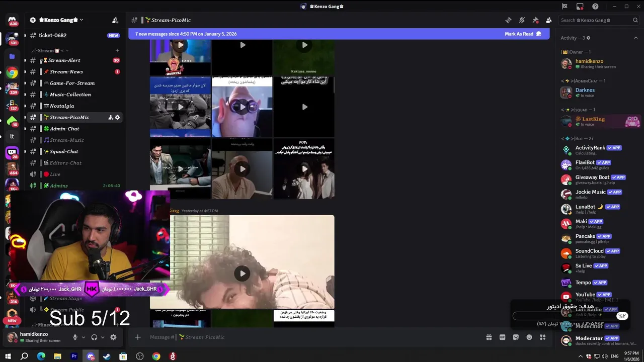This screenshot has width=644, height=362.
Task: Open SoundCloud bot profile
Action: (599, 253)
